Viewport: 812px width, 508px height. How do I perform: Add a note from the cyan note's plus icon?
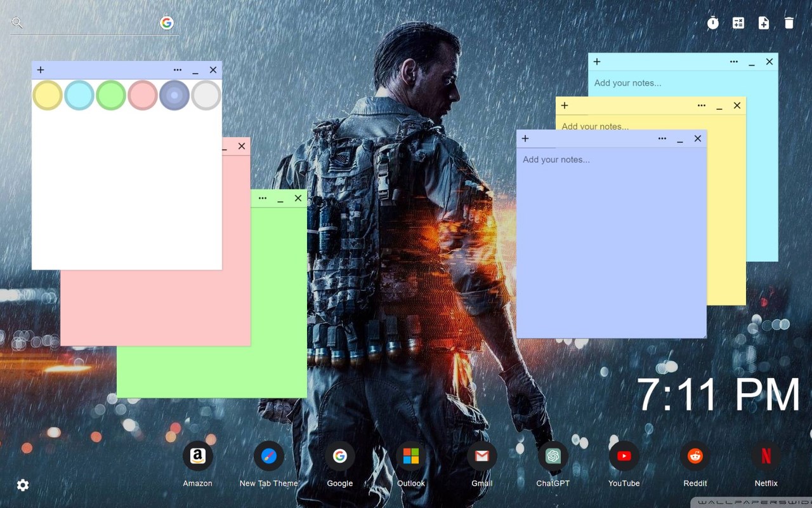597,62
